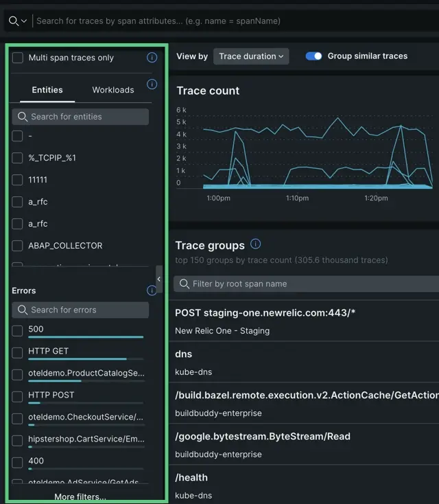Screen dimensions: 439x504
Task: Open the Trace duration dropdown
Action: [x=251, y=56]
